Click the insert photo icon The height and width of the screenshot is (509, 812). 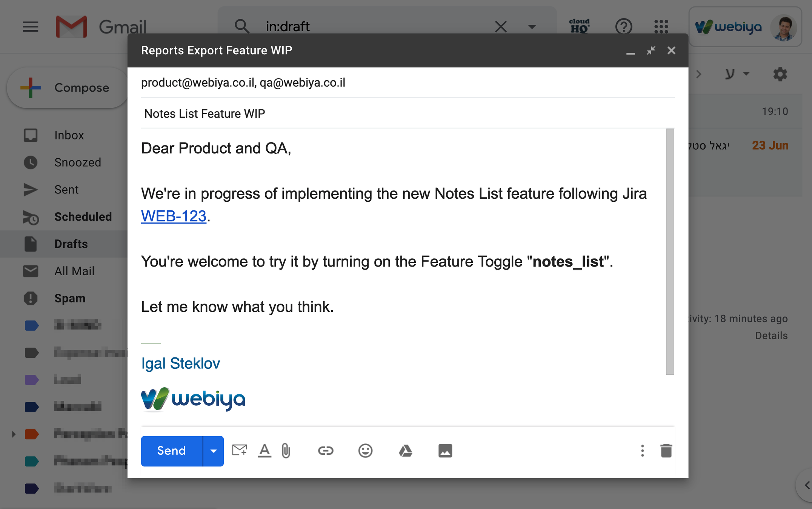coord(445,451)
